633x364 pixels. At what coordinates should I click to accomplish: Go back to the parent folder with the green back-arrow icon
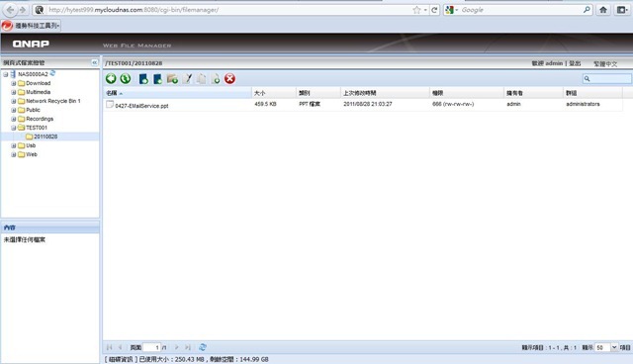111,79
